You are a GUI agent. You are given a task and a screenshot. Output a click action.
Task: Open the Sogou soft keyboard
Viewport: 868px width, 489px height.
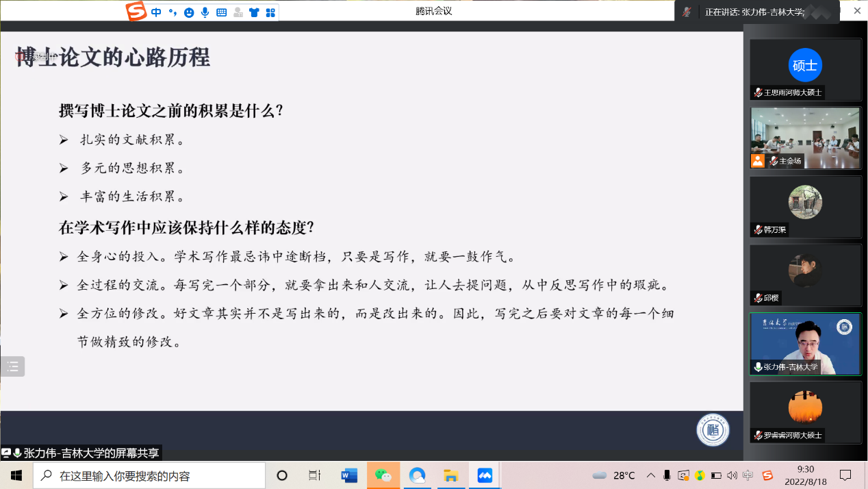tap(221, 12)
